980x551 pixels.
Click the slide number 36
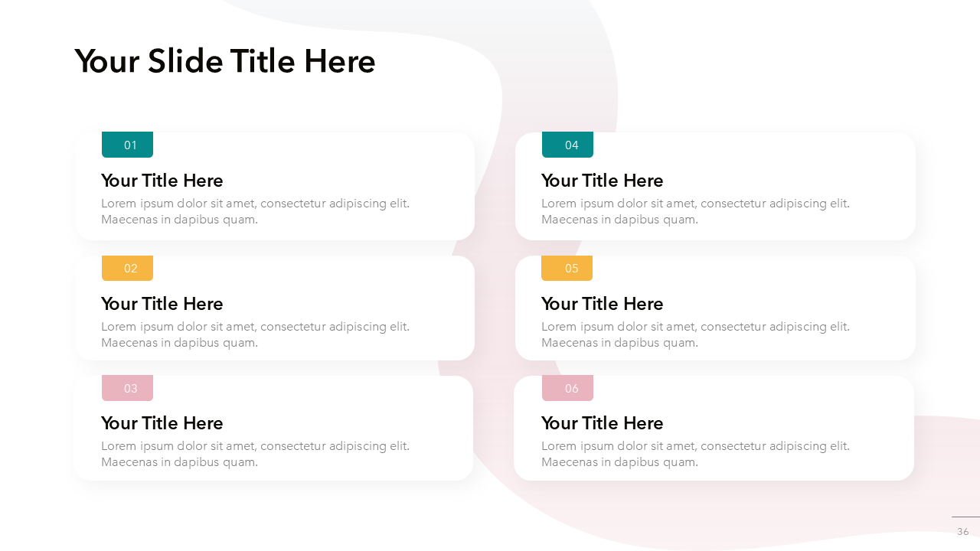tap(962, 531)
